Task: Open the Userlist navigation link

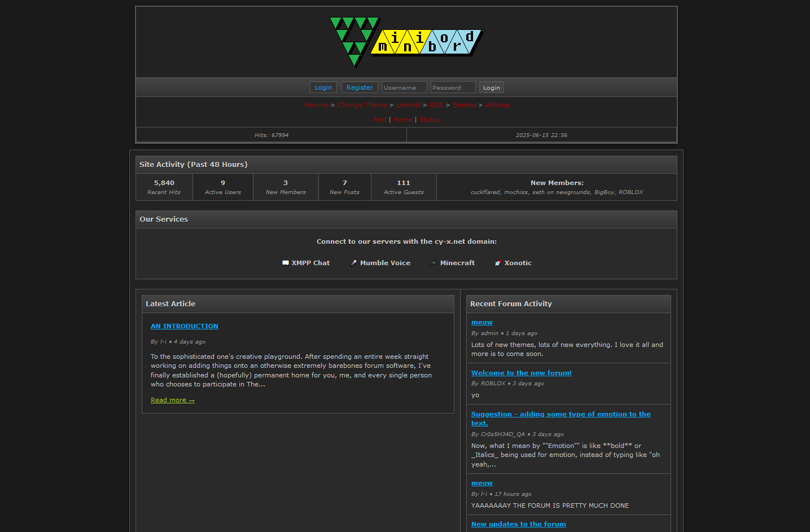Action: pos(408,105)
